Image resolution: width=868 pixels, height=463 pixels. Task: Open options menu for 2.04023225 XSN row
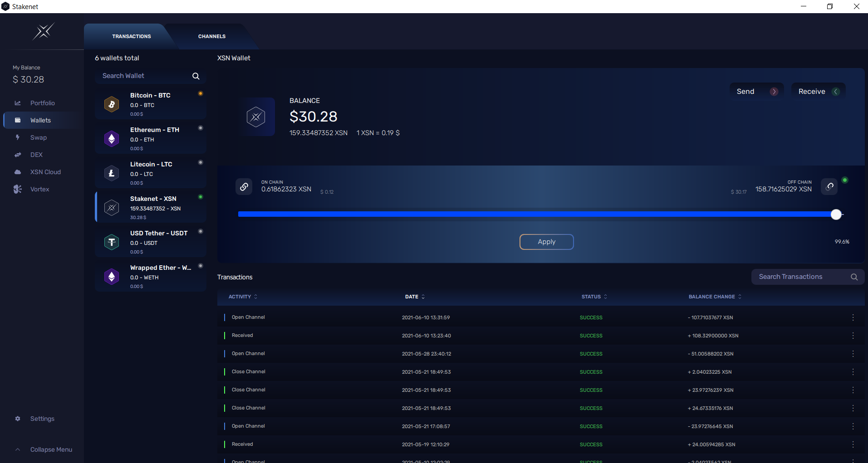click(853, 372)
